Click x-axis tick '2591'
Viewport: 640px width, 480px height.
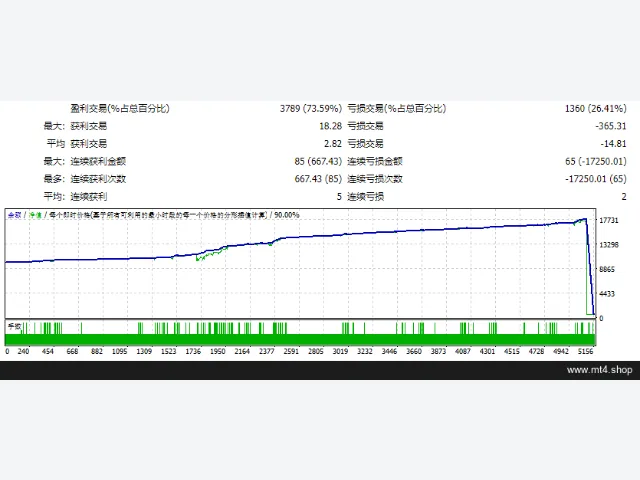coord(291,351)
